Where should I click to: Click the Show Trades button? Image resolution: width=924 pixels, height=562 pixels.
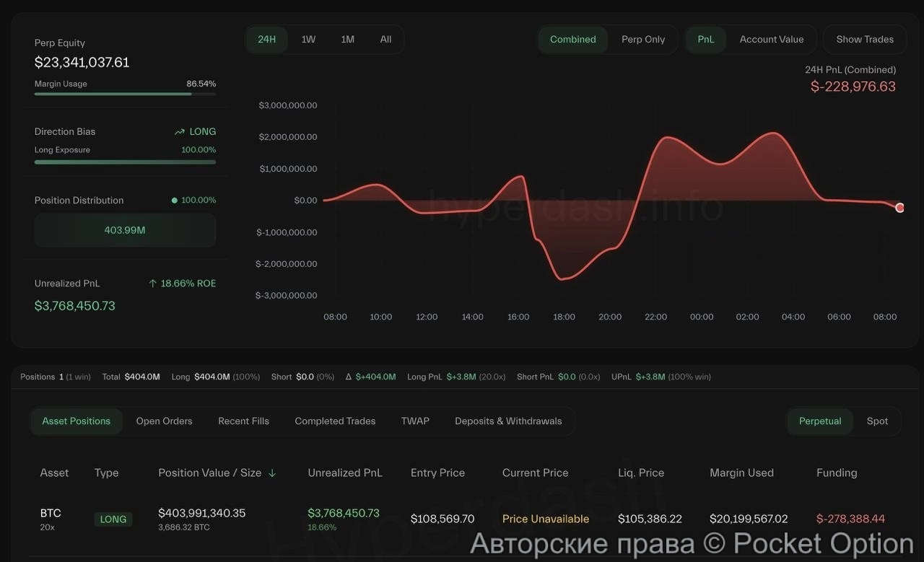(x=865, y=39)
